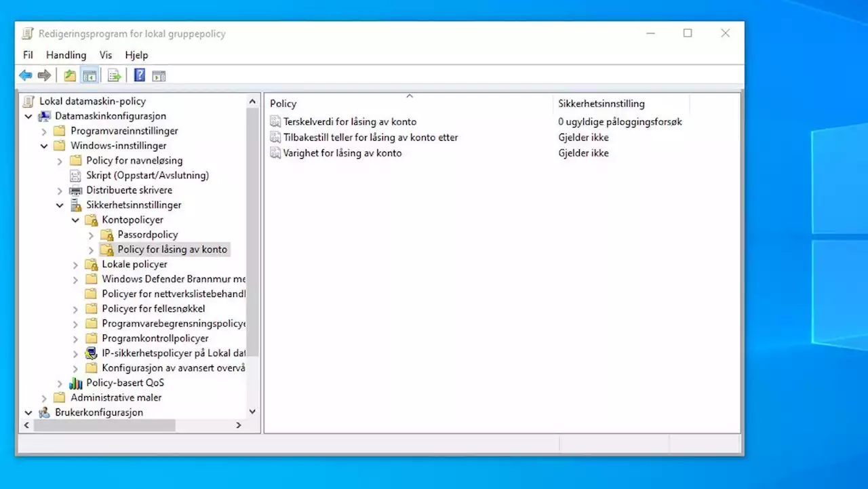This screenshot has height=489, width=868.
Task: Click the tree horizontal scrollbar left arrow
Action: [x=26, y=425]
